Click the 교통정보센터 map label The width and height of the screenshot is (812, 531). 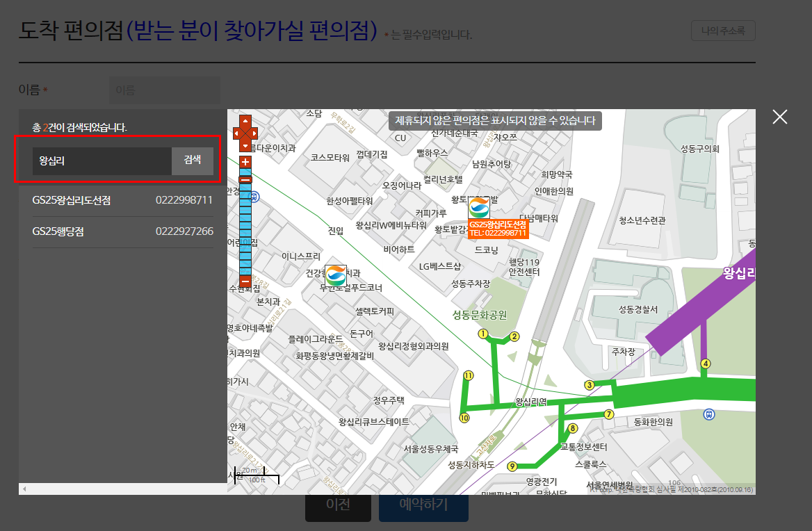pos(584,447)
